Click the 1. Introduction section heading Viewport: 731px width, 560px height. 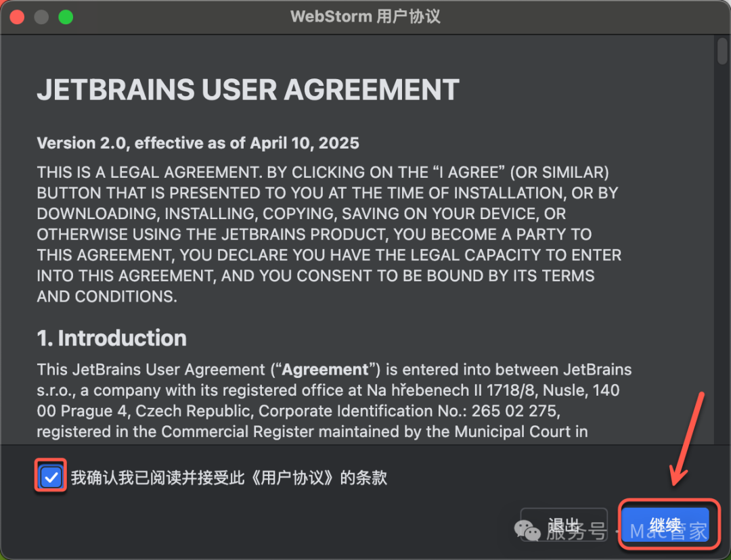coord(112,338)
